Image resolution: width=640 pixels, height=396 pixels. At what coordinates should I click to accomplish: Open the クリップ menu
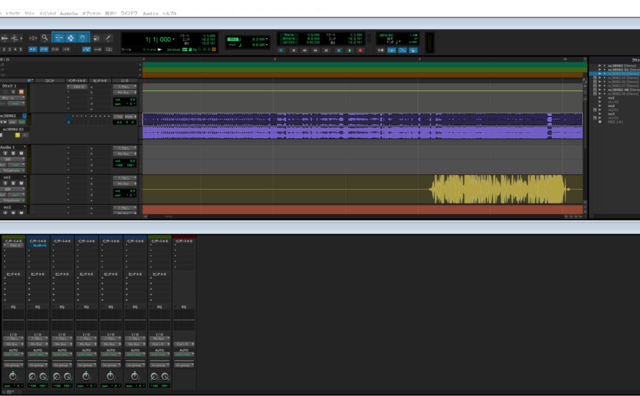coord(29,13)
